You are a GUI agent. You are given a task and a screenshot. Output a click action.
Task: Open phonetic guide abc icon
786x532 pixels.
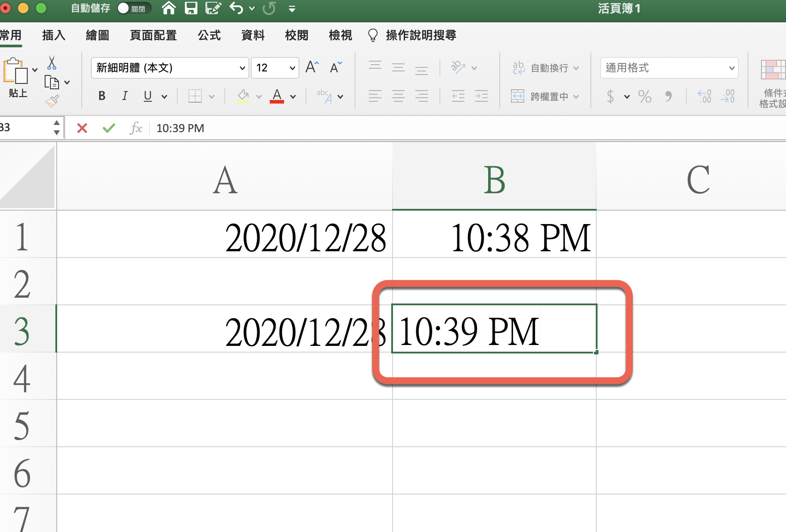click(324, 96)
